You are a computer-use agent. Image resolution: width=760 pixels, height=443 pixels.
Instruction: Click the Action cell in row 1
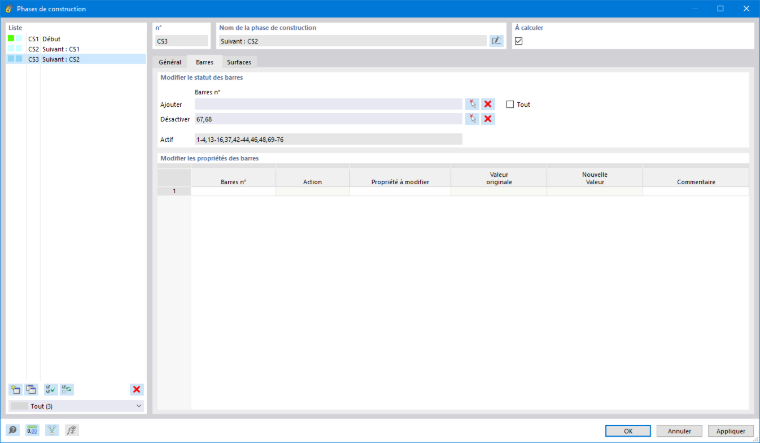(312, 191)
